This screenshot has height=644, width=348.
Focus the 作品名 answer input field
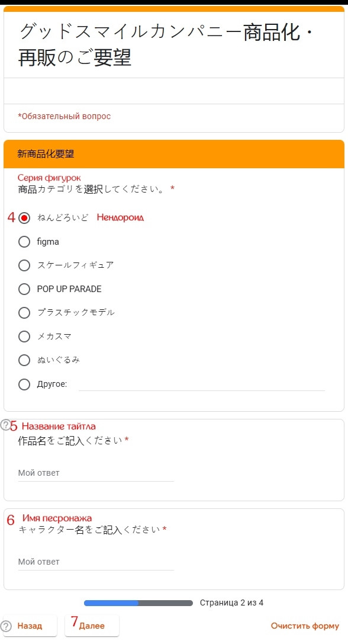click(96, 473)
